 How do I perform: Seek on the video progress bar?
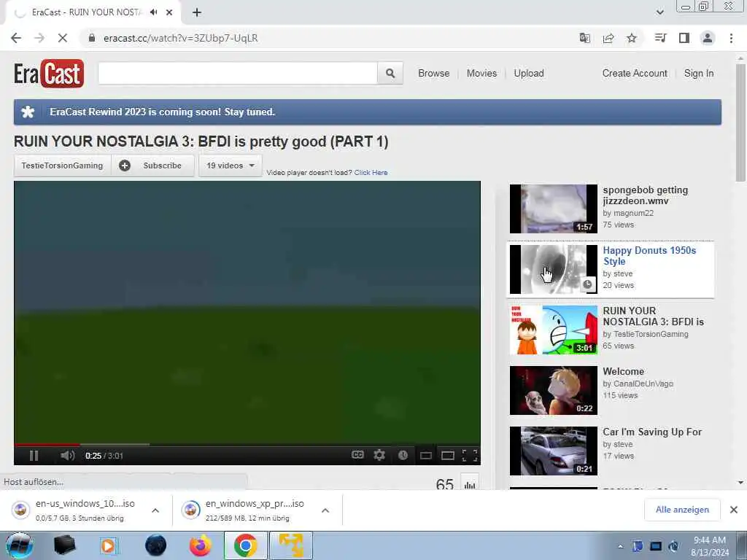click(247, 444)
